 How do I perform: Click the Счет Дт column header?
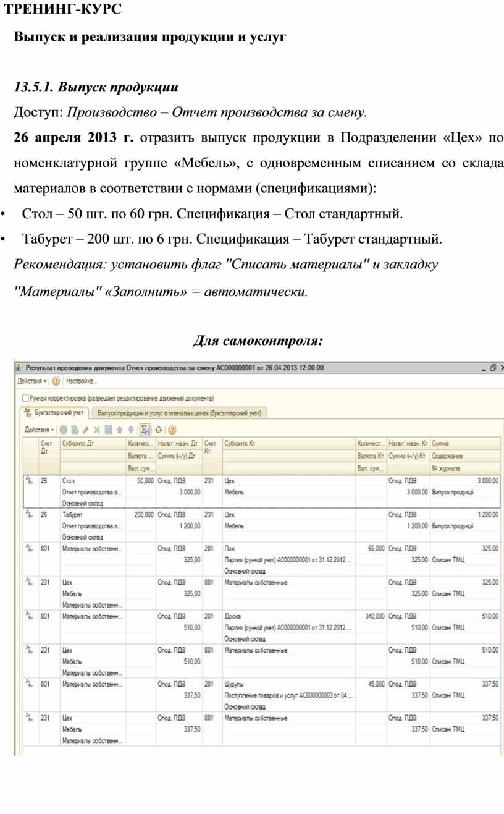click(x=49, y=456)
